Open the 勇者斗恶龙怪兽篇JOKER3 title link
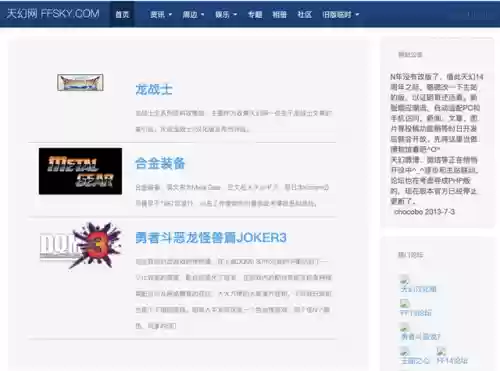The width and height of the screenshot is (500, 371). point(211,238)
